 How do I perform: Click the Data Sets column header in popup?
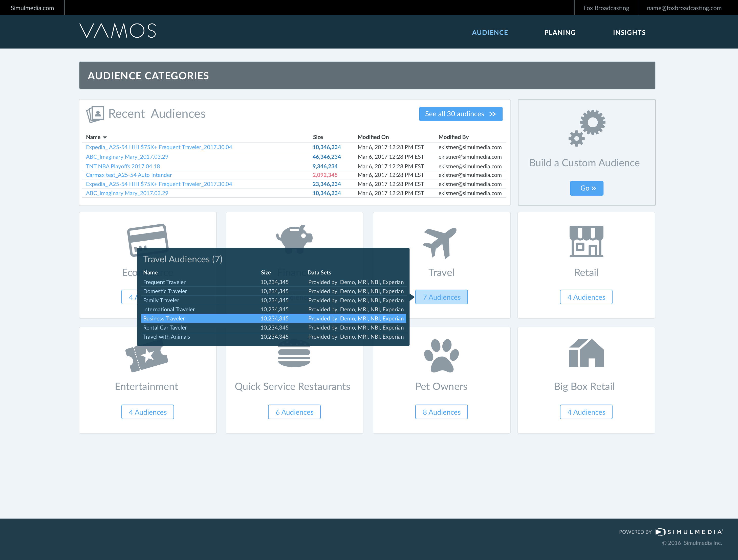coord(319,272)
